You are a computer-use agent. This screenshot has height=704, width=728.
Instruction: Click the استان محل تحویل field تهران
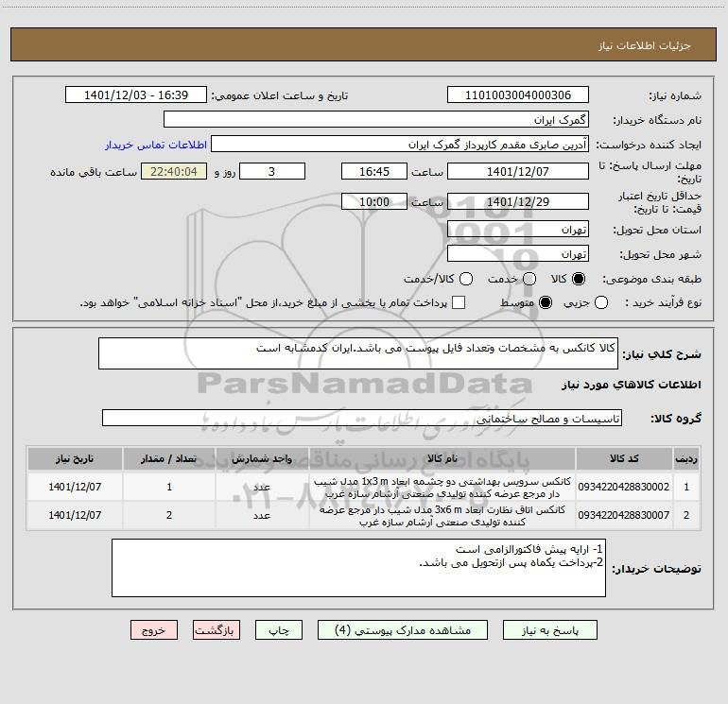tap(518, 230)
